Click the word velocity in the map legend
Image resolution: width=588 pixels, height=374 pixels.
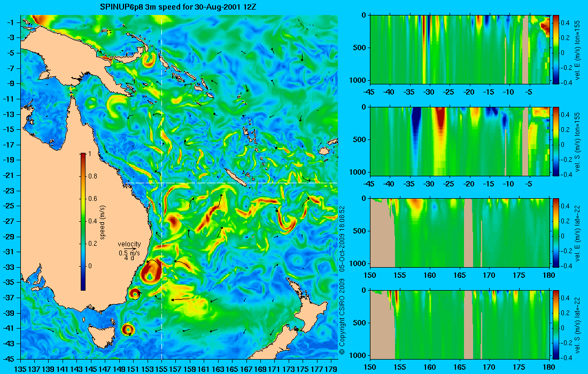(x=129, y=244)
